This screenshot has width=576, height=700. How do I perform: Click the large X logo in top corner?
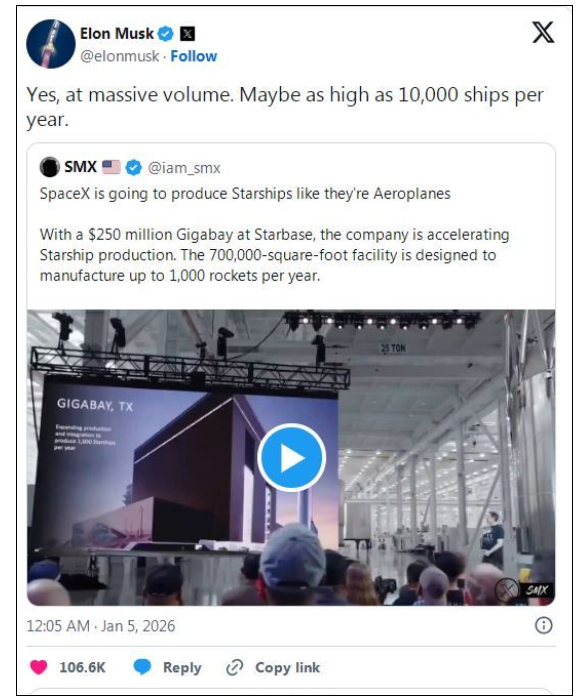[543, 32]
